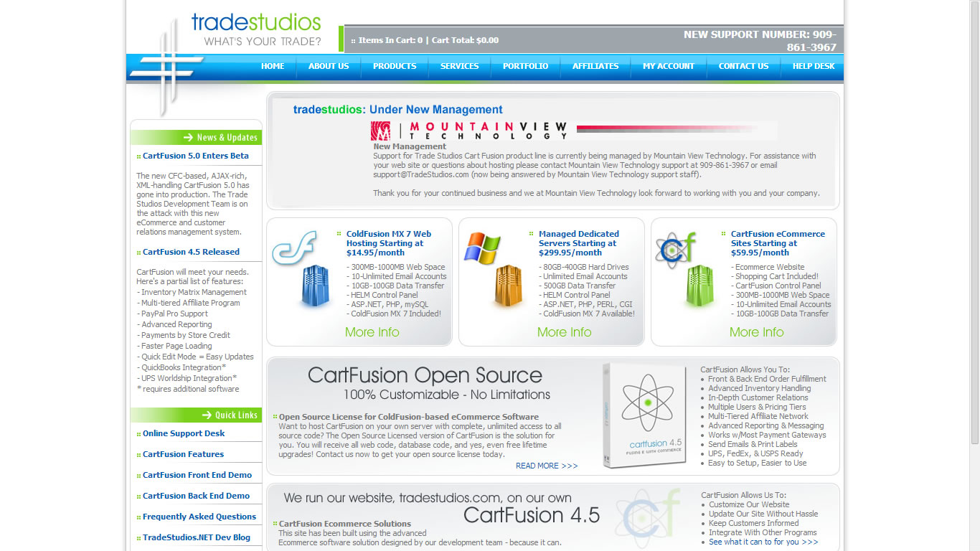Go to the About Us page
The height and width of the screenshot is (551, 980).
(329, 66)
